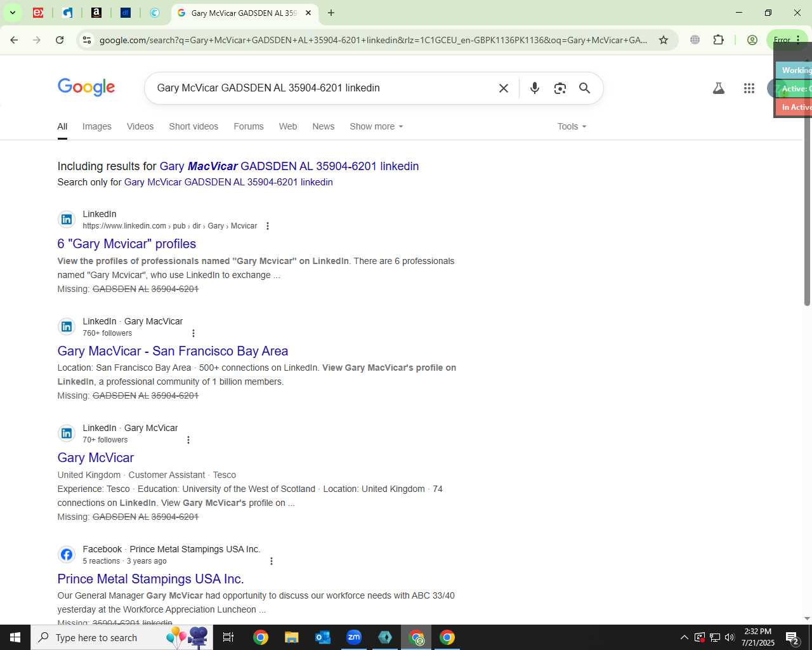Click the taskbar 'Type here to search' box

tap(122, 637)
